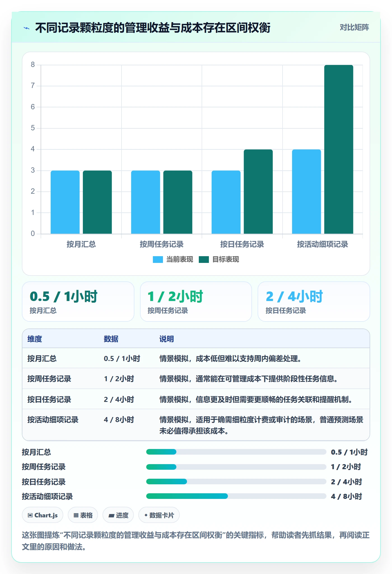Click the Chart.js tag chip
The image size is (392, 574).
click(43, 515)
